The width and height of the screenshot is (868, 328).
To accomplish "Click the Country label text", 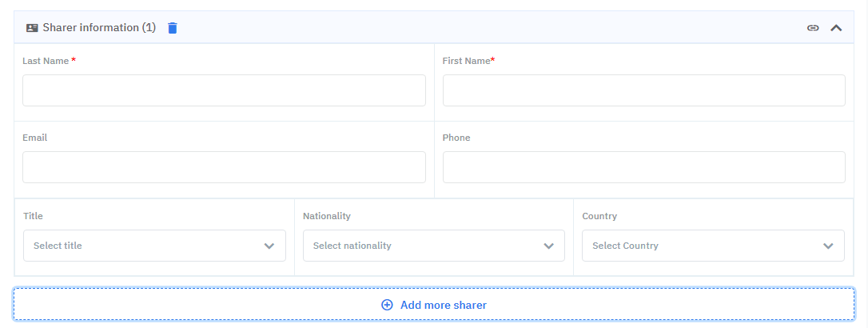I will [599, 216].
